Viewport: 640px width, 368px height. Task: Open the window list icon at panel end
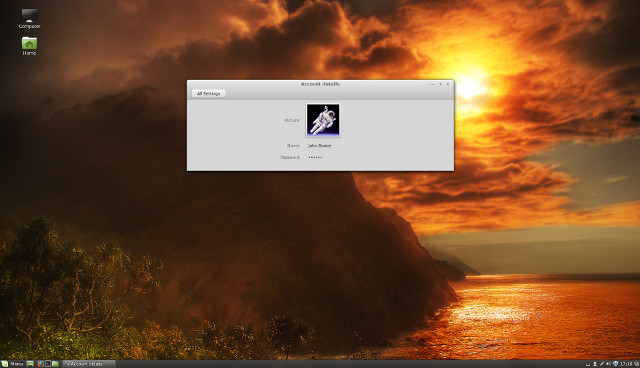pos(636,364)
